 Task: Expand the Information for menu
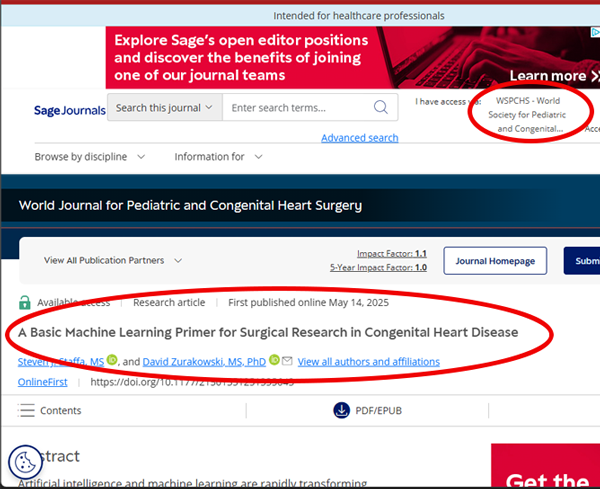click(218, 157)
